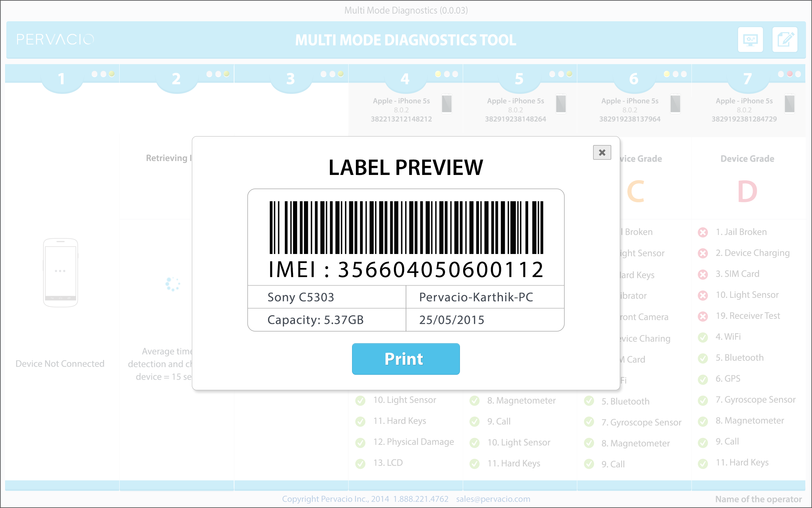
Task: Click slot 5's pass icon for Hard Keys
Action: pyautogui.click(x=475, y=464)
